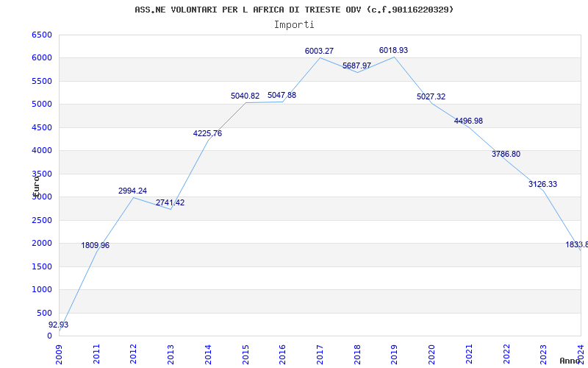Viewport: 588px width, 368px height.
Task: Select the 5040.82 data label
Action: tap(245, 96)
